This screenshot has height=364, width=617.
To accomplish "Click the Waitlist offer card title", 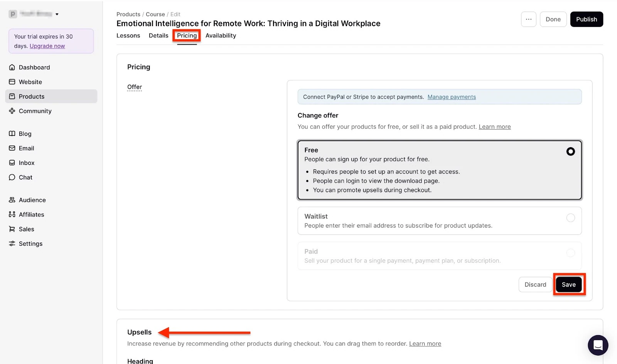I will 316,216.
